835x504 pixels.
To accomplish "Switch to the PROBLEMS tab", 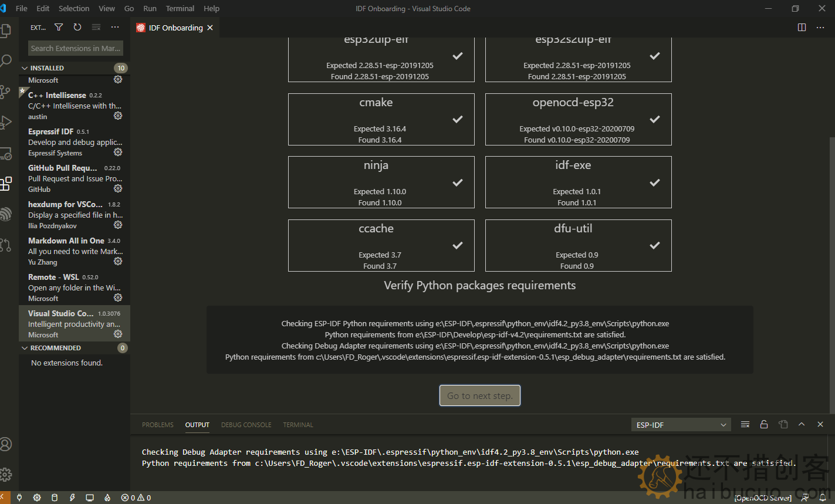I will tap(158, 425).
